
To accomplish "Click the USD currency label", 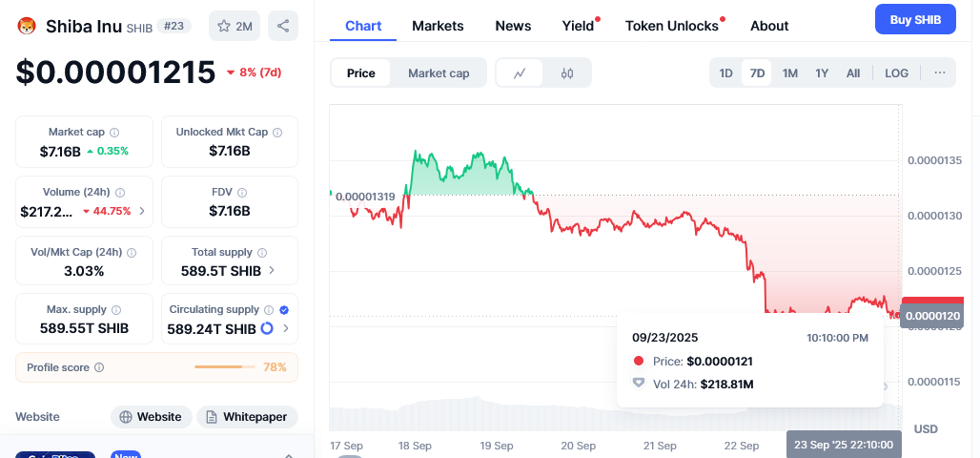I will [x=926, y=429].
